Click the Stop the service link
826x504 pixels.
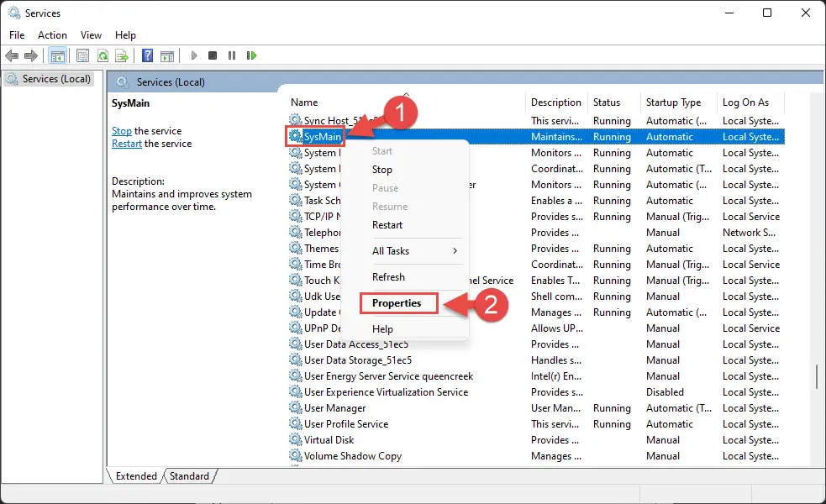[x=122, y=130]
